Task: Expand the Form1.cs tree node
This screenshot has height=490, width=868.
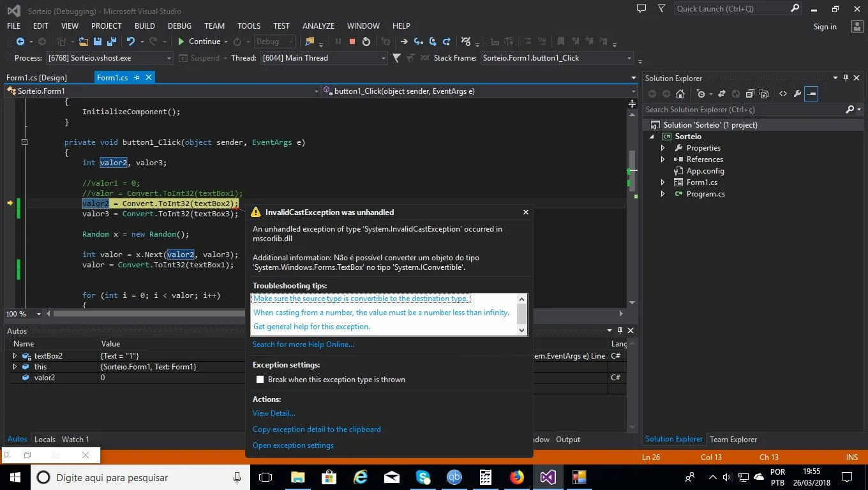Action: pos(662,182)
